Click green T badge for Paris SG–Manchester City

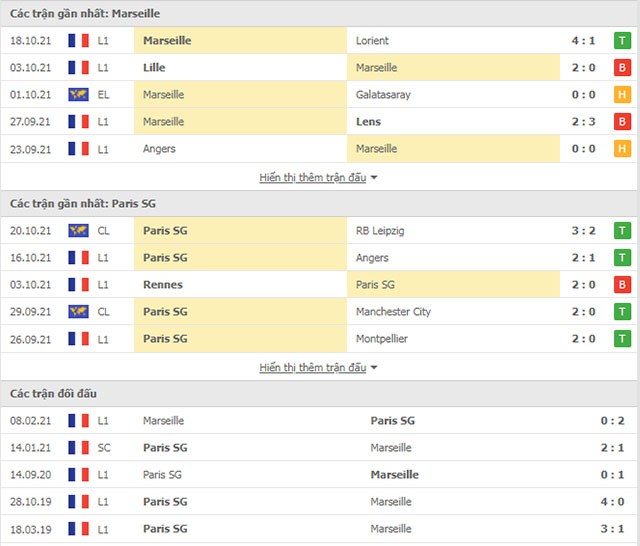[x=622, y=312]
